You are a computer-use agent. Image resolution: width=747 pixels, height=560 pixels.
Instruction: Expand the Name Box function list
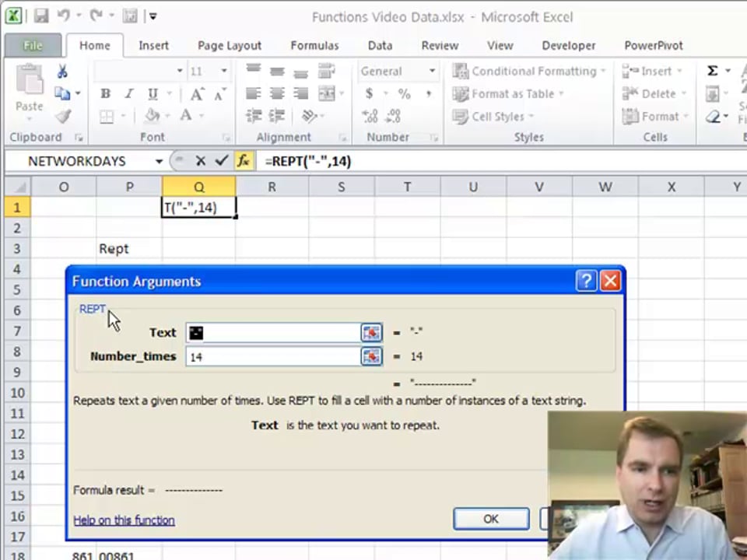159,162
